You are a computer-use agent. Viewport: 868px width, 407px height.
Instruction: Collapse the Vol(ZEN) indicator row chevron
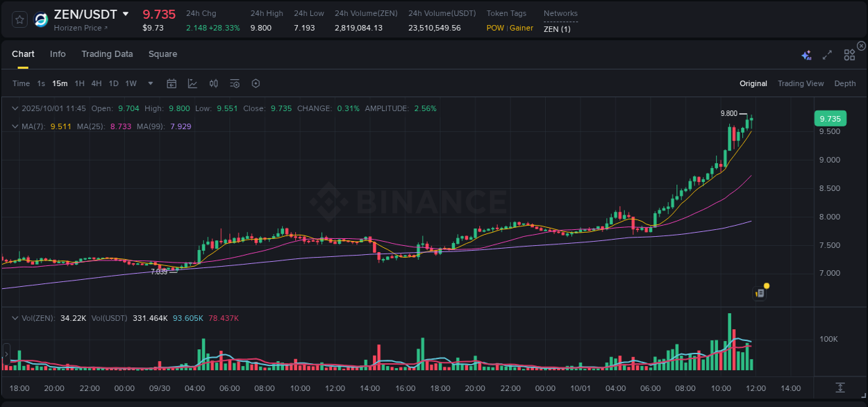15,317
